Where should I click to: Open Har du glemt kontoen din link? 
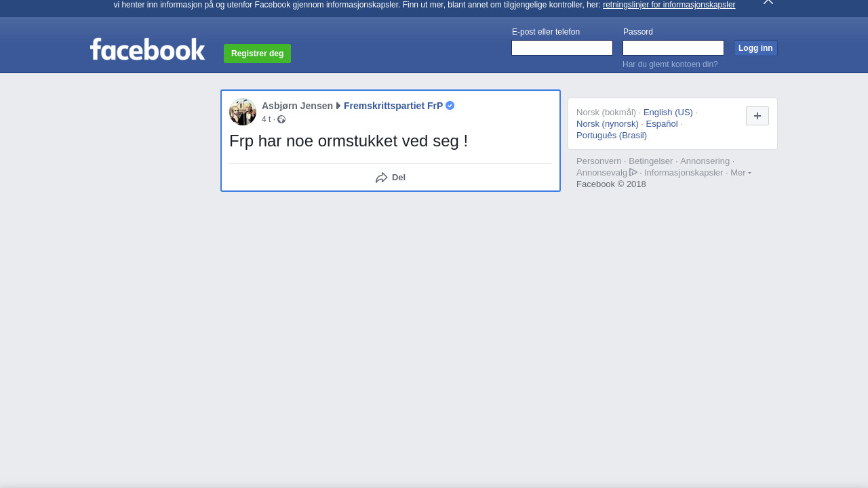pos(670,64)
